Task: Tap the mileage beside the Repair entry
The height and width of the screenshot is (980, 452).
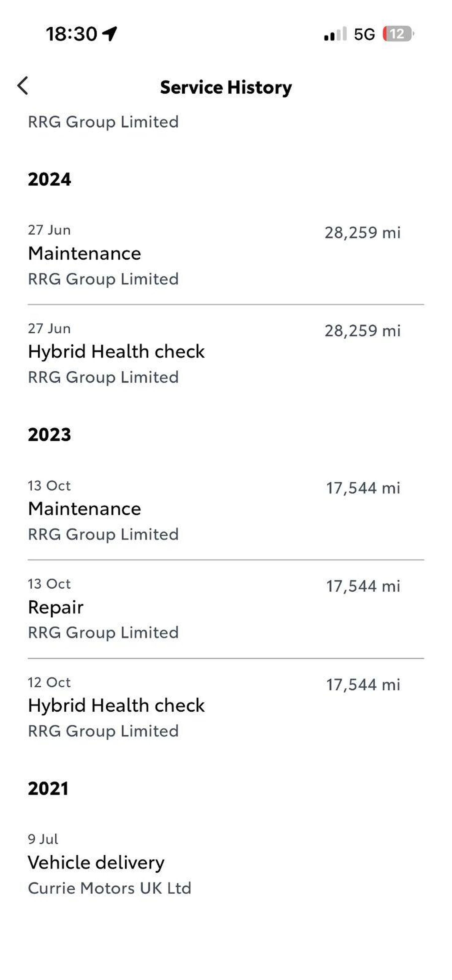Action: (x=363, y=586)
